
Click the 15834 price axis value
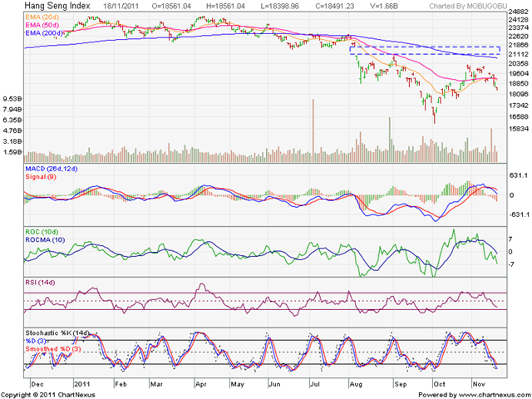click(x=519, y=129)
